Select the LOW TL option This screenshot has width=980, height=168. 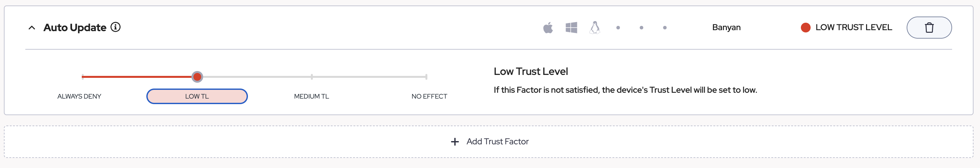click(x=197, y=97)
